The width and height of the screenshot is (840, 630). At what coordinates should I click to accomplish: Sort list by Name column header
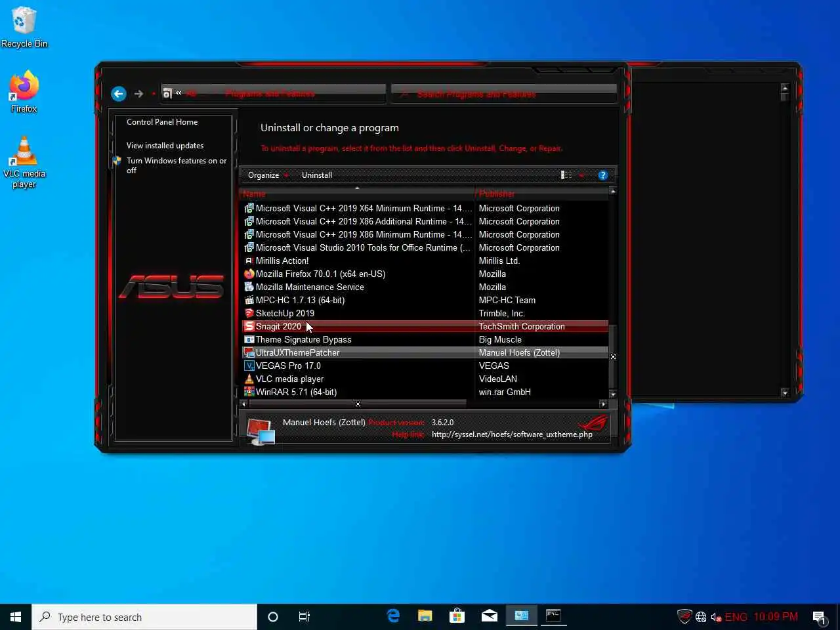(x=357, y=194)
